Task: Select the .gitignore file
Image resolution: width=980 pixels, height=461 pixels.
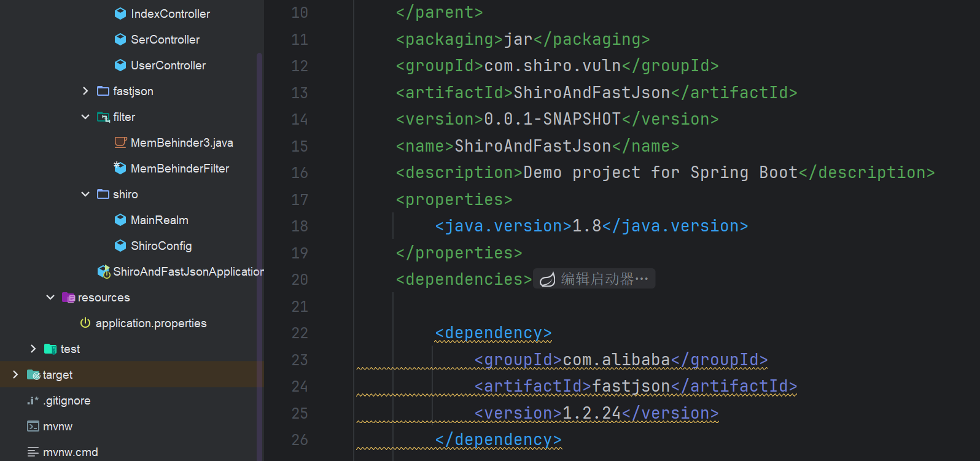Action: click(67, 400)
